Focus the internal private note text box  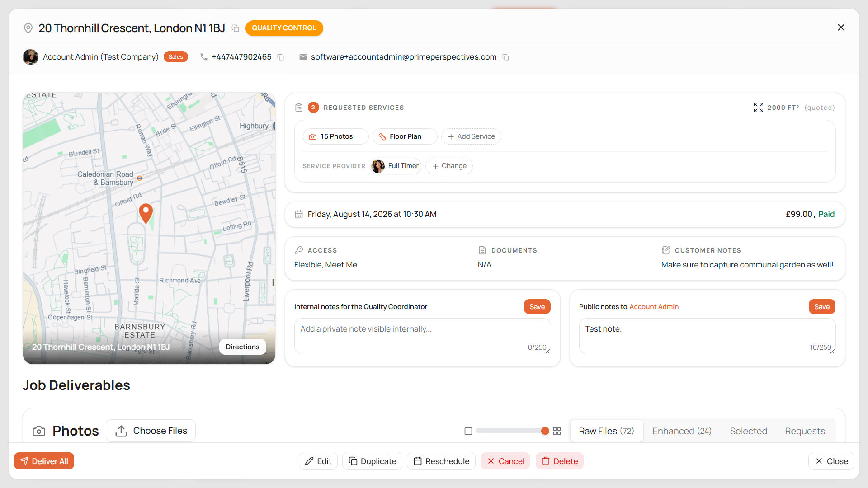click(x=423, y=336)
